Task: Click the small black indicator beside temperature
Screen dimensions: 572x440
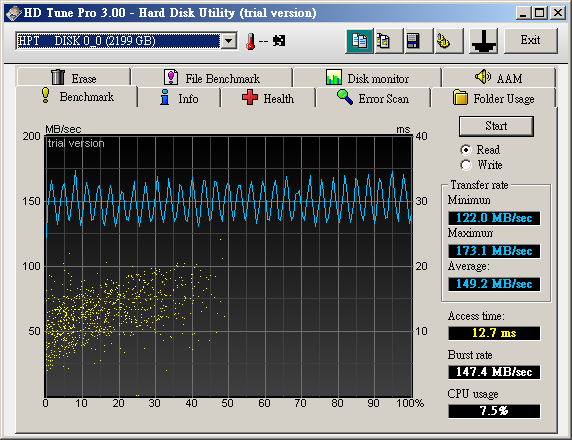Action: (279, 40)
